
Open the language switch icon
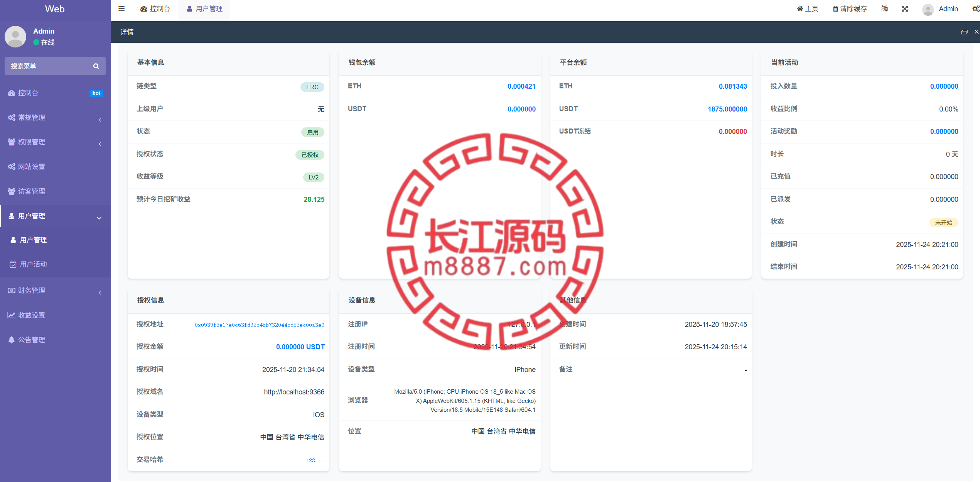tap(884, 9)
